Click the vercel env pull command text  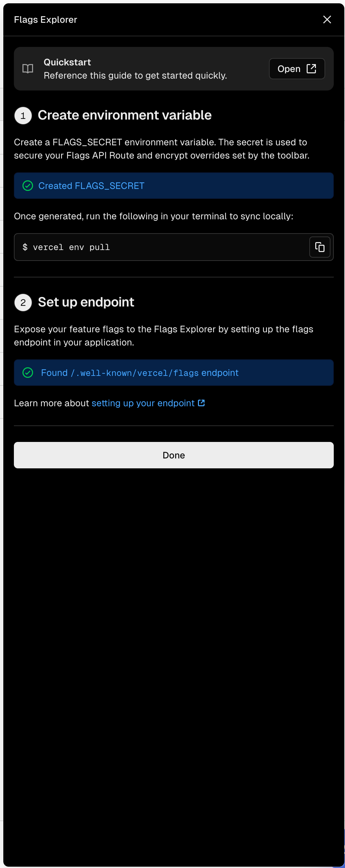(x=71, y=247)
